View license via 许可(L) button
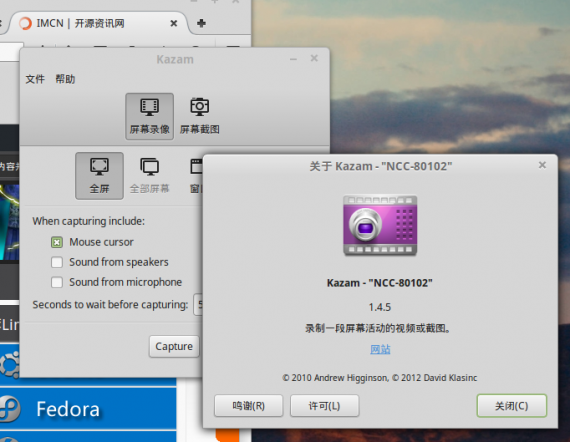 point(325,406)
